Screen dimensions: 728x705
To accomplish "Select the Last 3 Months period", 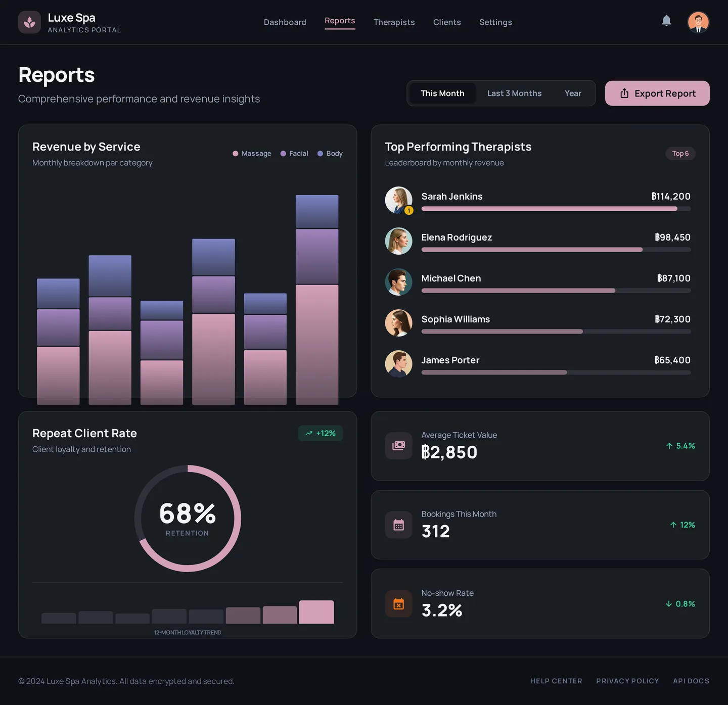I will (514, 93).
